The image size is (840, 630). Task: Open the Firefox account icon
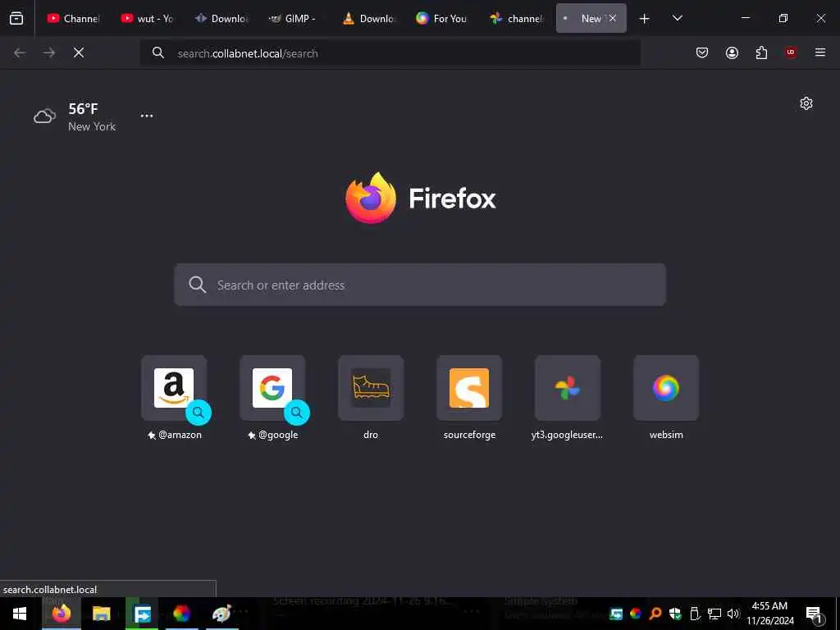pyautogui.click(x=732, y=52)
